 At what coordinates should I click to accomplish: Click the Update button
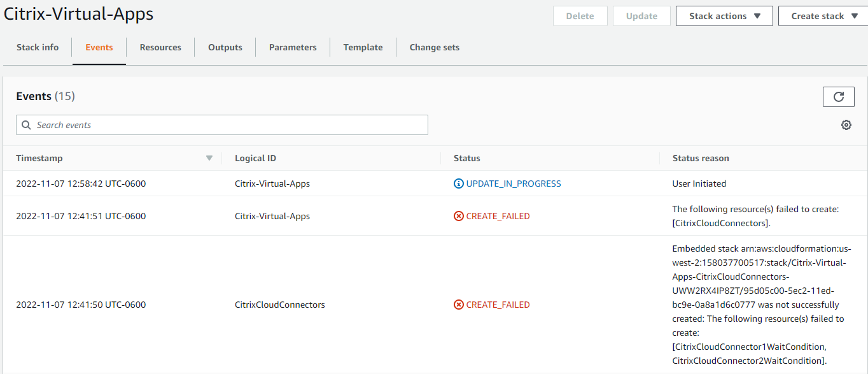point(641,16)
